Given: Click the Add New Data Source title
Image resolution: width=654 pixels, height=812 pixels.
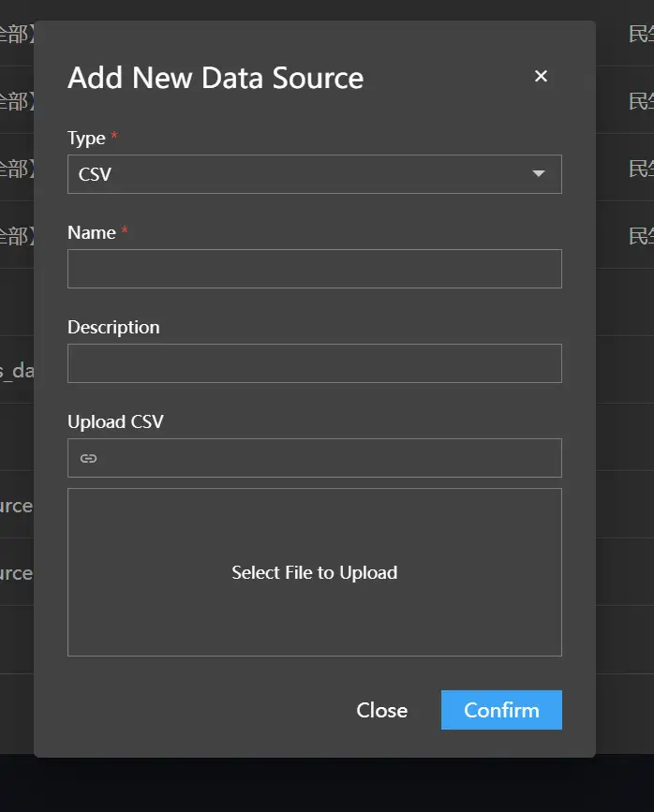Looking at the screenshot, I should pyautogui.click(x=216, y=78).
